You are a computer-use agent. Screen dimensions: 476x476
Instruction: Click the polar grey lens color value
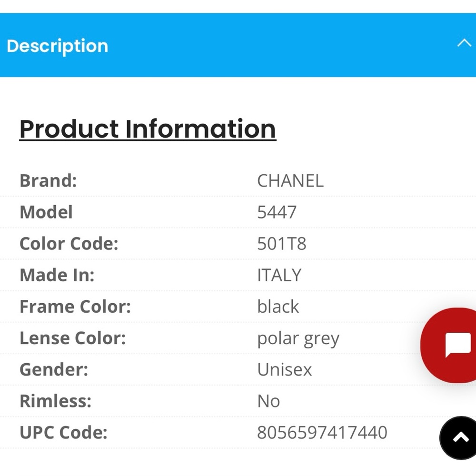[x=298, y=338]
